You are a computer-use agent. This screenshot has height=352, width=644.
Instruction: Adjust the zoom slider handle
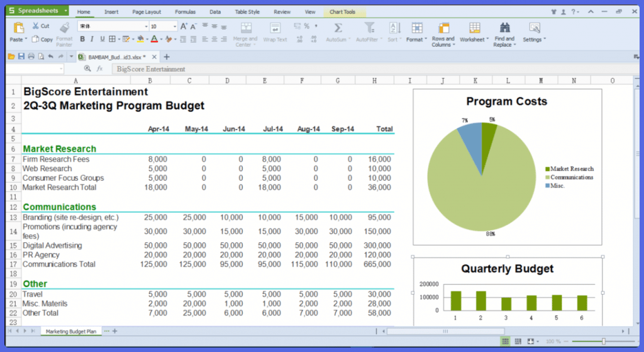(604, 341)
